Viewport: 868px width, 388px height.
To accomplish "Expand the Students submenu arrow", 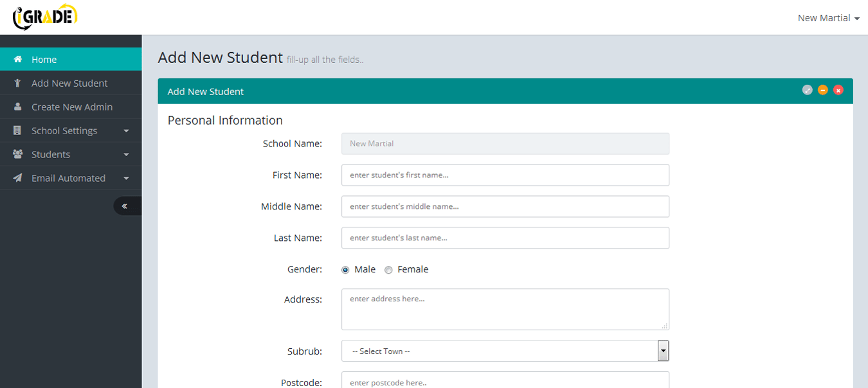I will [x=126, y=155].
